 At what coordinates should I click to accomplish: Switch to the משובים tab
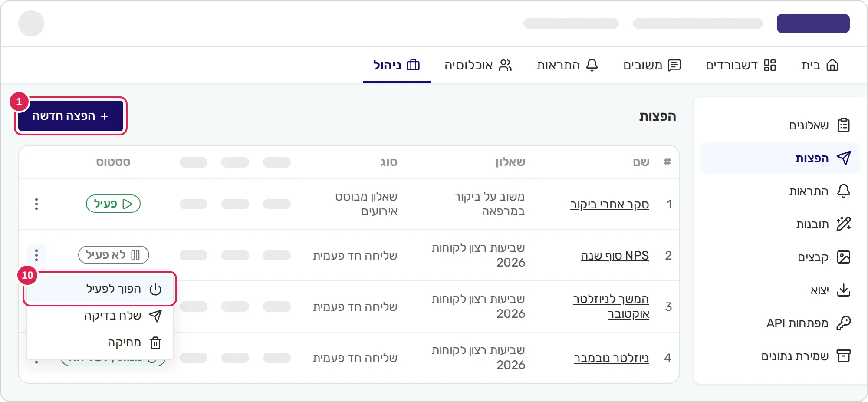pyautogui.click(x=652, y=65)
